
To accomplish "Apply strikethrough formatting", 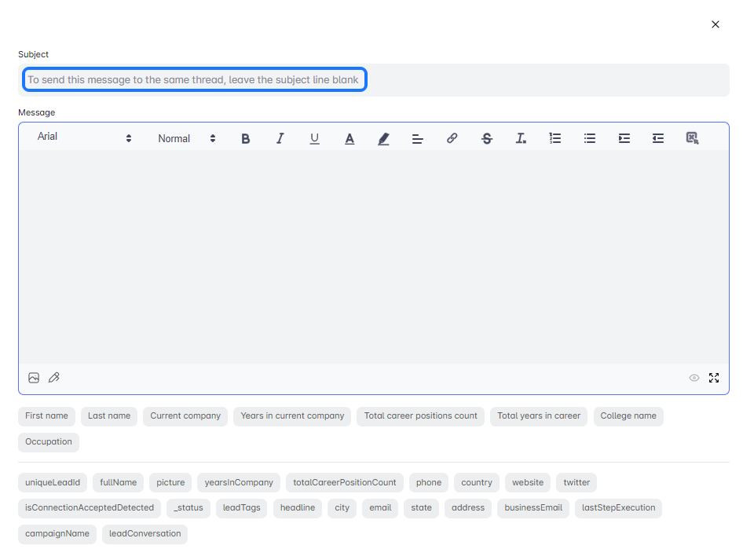I will [487, 138].
